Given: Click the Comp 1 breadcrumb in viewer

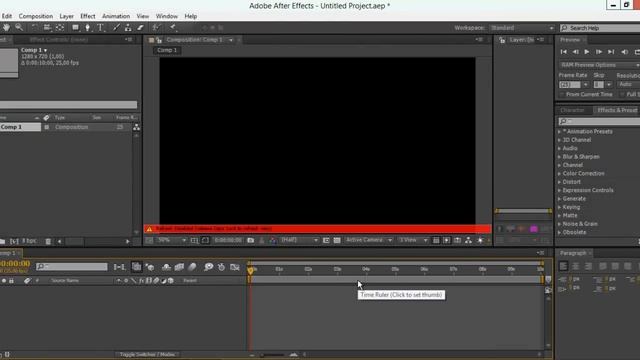Looking at the screenshot, I should [167, 50].
